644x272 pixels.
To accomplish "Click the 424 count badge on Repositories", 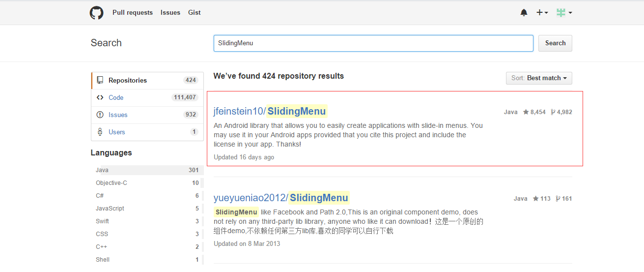I will tap(191, 80).
